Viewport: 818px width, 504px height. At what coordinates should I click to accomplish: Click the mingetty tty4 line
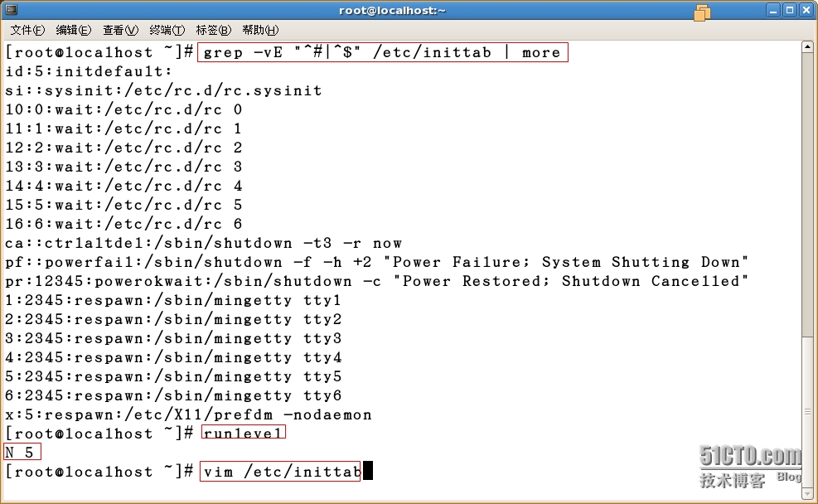click(173, 357)
